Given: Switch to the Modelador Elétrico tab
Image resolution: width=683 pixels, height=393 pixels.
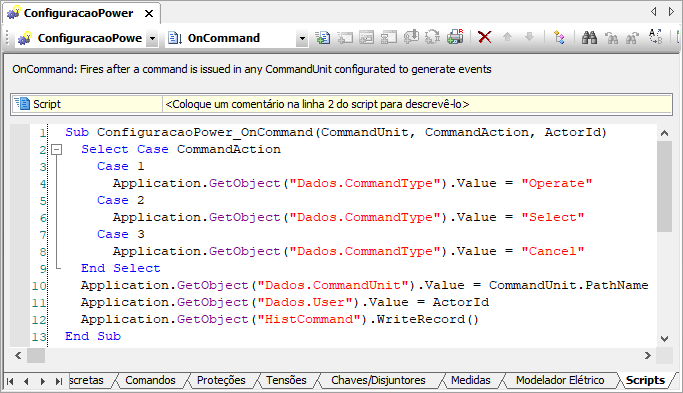Looking at the screenshot, I should tap(560, 380).
